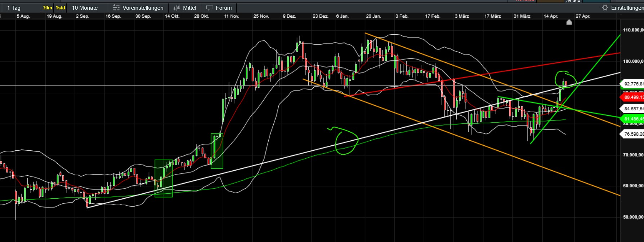This screenshot has width=644, height=242.
Task: Select the red price label 88.499,13
Action: click(632, 97)
